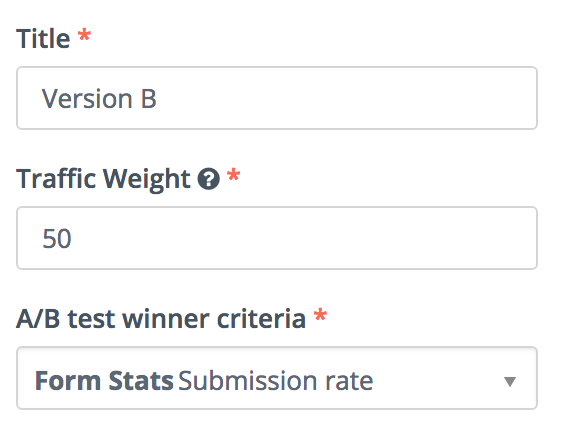Open the A/B test winner criteria dropdown
The height and width of the screenshot is (448, 570).
(x=277, y=378)
